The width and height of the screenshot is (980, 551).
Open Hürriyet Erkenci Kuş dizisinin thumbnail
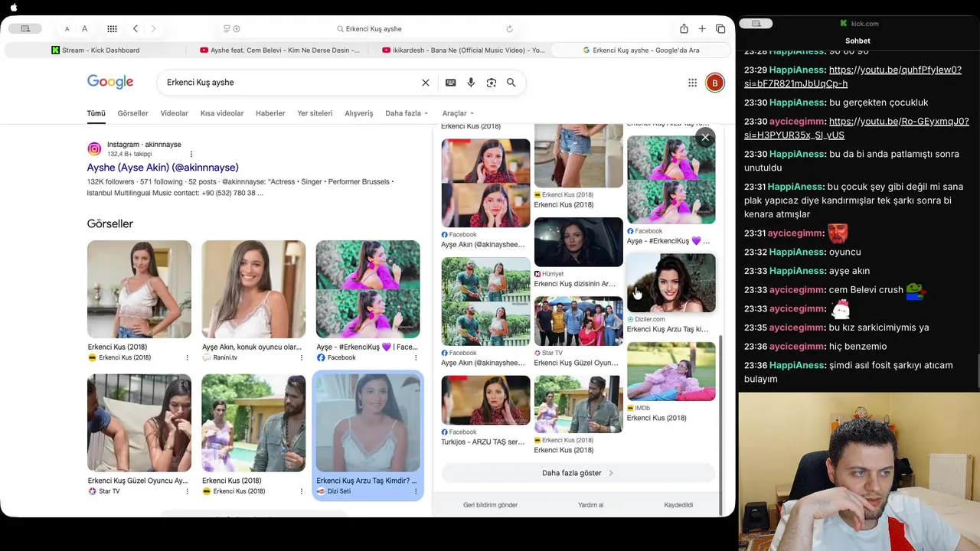coord(578,242)
